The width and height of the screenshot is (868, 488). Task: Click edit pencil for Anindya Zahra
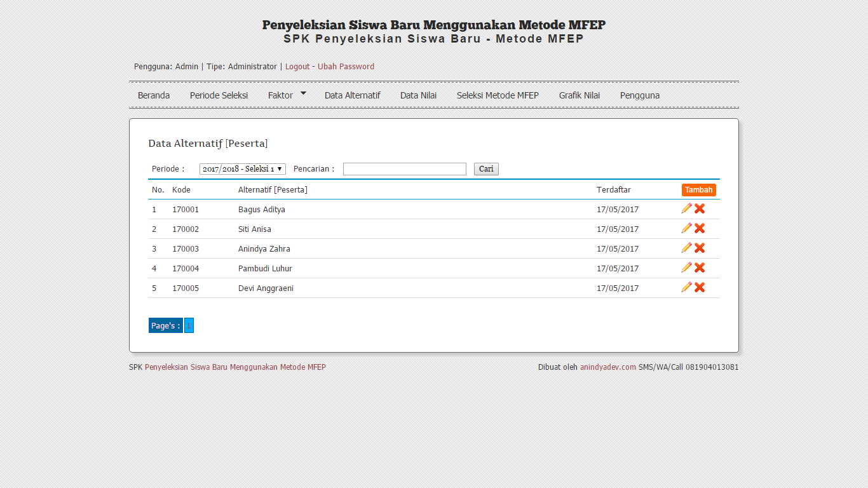point(686,248)
